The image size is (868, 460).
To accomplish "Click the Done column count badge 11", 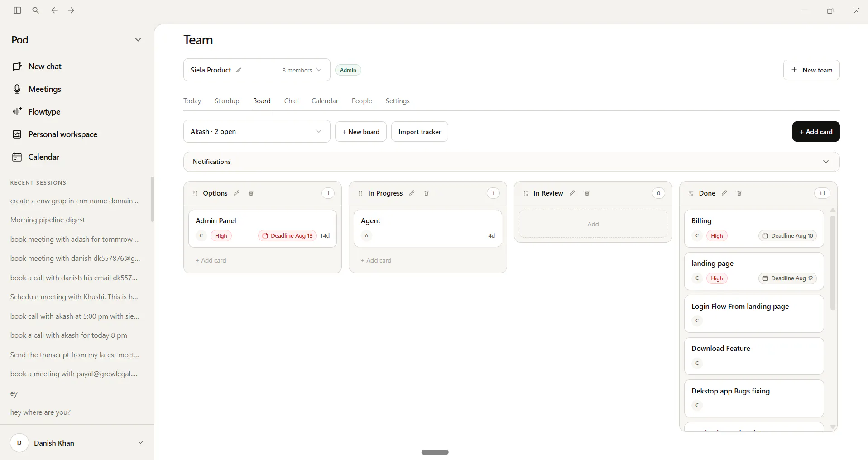I will pos(822,193).
